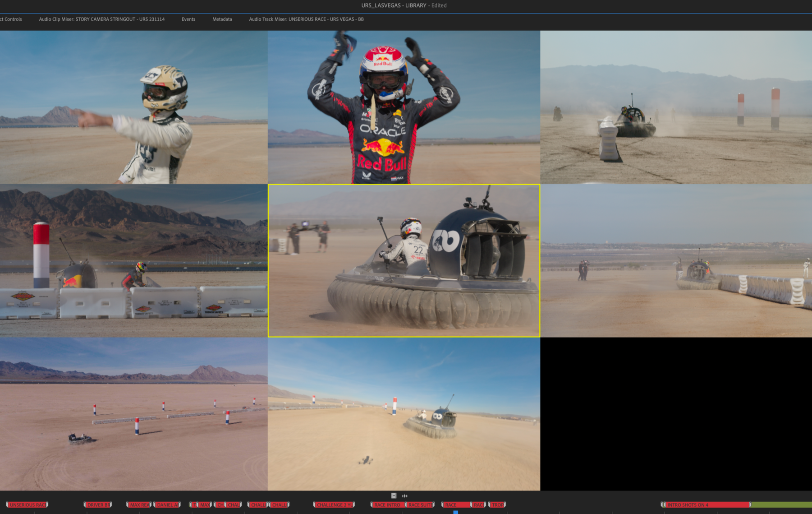The image size is (812, 514).
Task: Jump to the MAX REA marker
Action: 139,505
